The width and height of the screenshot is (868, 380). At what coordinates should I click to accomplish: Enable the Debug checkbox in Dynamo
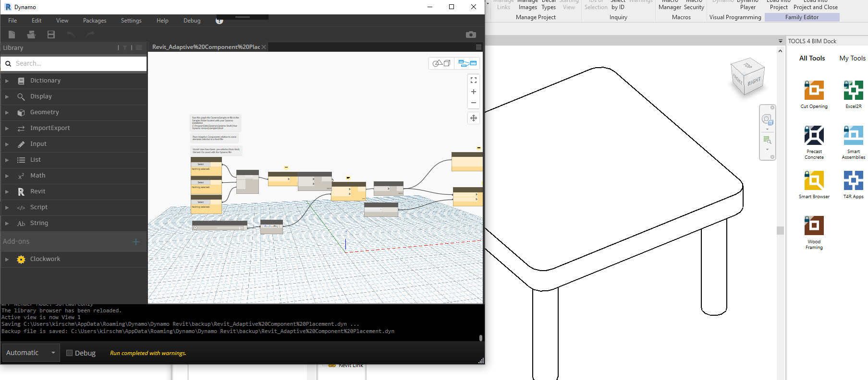(69, 353)
